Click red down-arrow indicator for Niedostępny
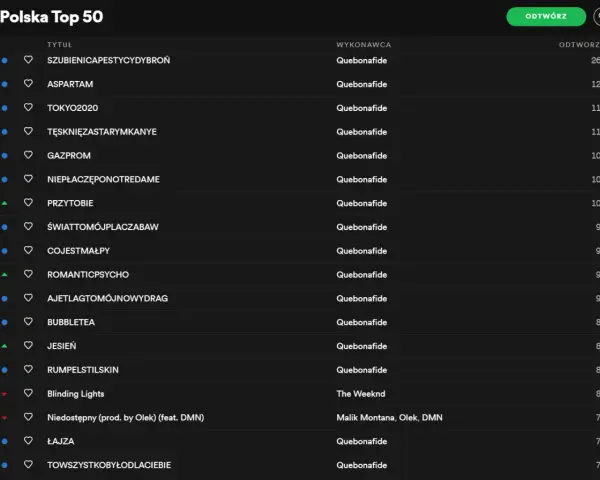600x480 pixels. [x=5, y=418]
